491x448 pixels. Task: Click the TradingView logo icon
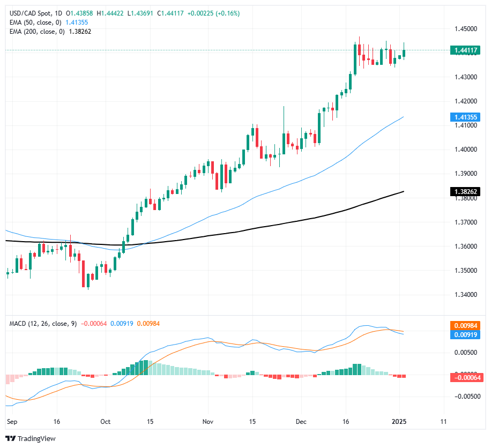11,438
